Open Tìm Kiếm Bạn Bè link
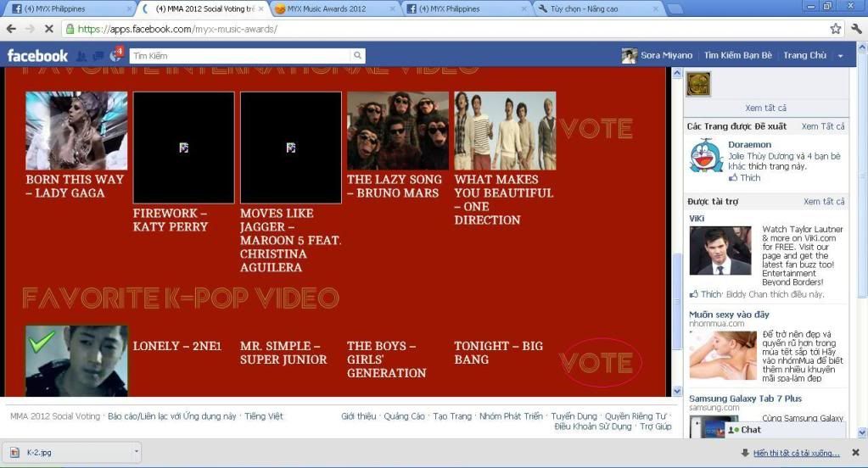This screenshot has height=468, width=868. point(738,55)
